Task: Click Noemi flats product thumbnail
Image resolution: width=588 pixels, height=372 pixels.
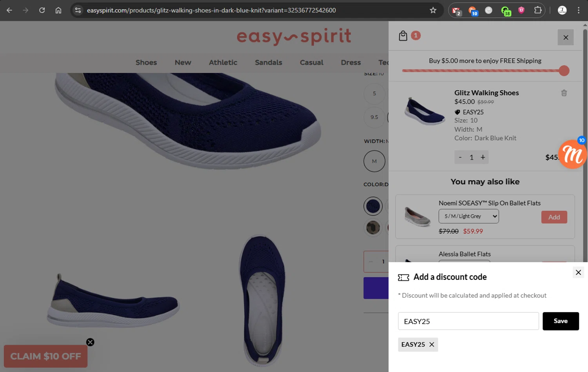Action: pos(417,217)
